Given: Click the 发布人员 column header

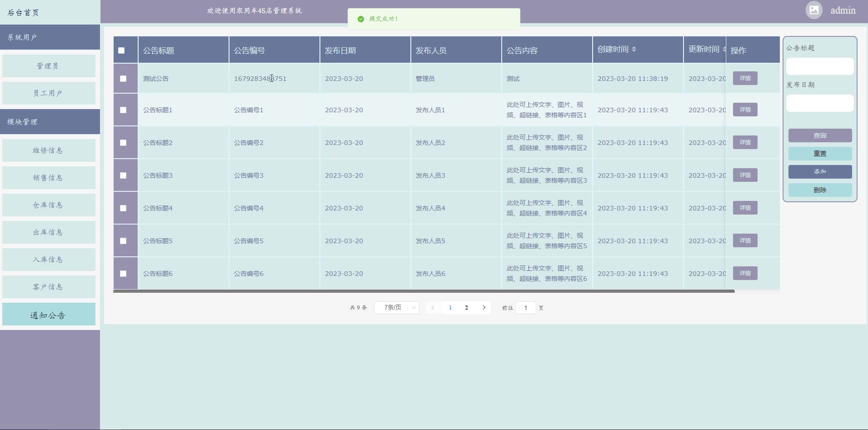Looking at the screenshot, I should pos(456,50).
